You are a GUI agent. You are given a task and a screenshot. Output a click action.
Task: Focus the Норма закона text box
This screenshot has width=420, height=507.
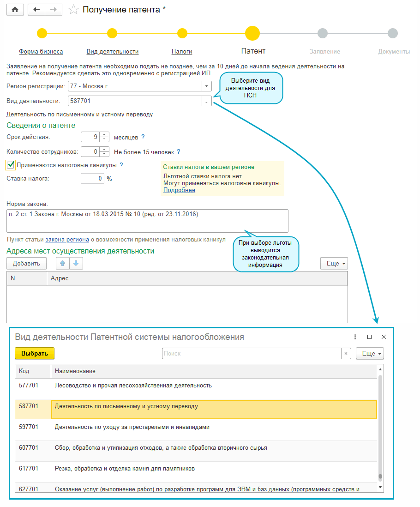click(147, 221)
